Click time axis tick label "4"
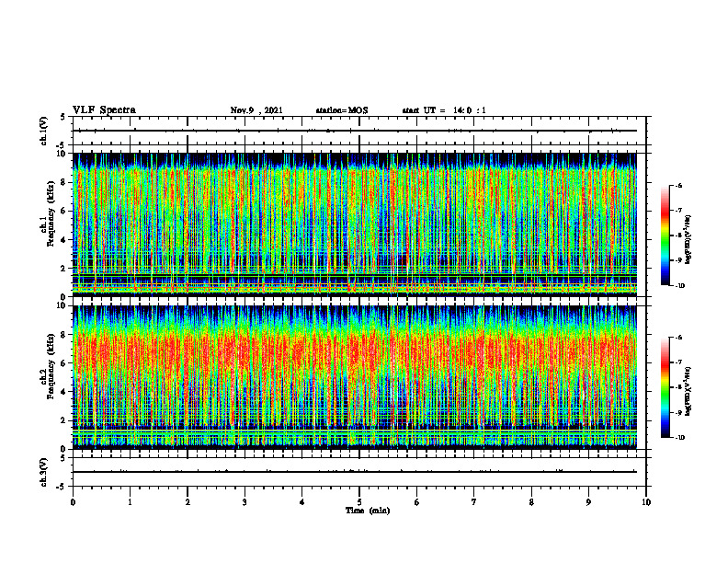This screenshot has width=728, height=563. 302,502
